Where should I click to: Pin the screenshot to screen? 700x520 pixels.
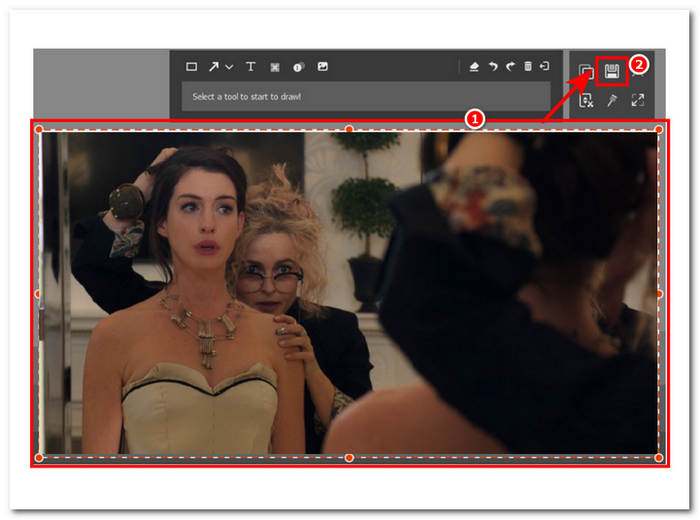tap(612, 100)
